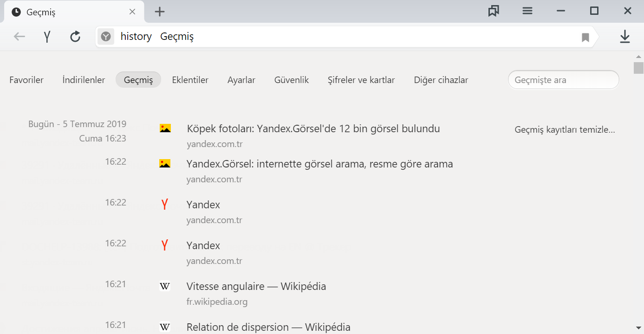Open Eklentiler section

190,80
